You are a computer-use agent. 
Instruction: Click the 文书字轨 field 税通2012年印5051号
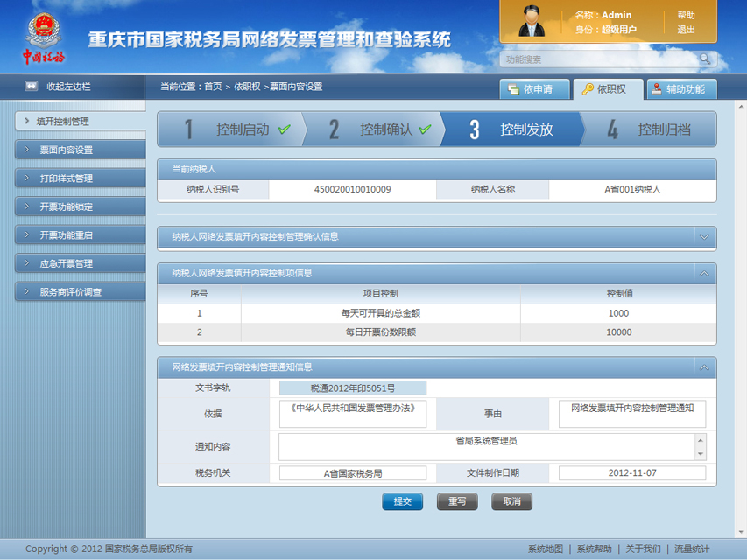pos(353,388)
